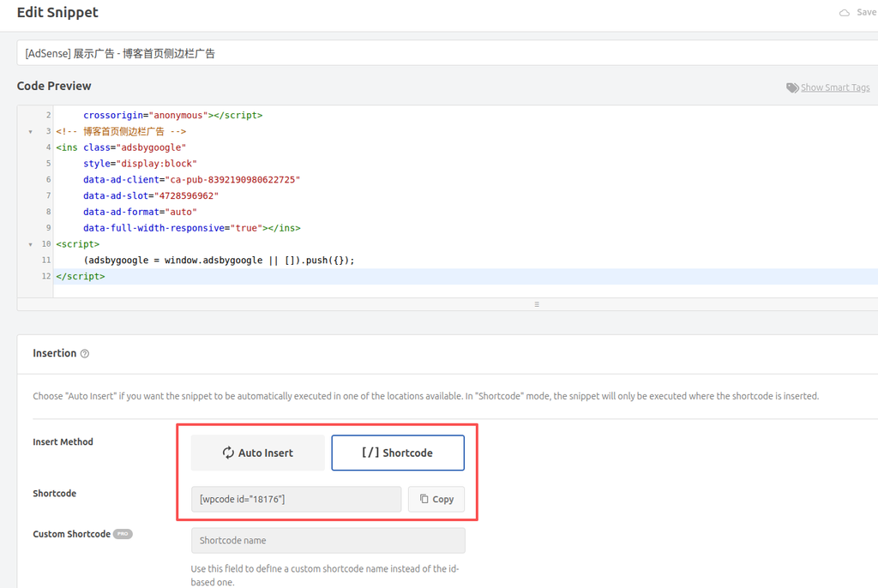Copy the wpcode shortcode
Screen dimensions: 878x588
tap(436, 499)
